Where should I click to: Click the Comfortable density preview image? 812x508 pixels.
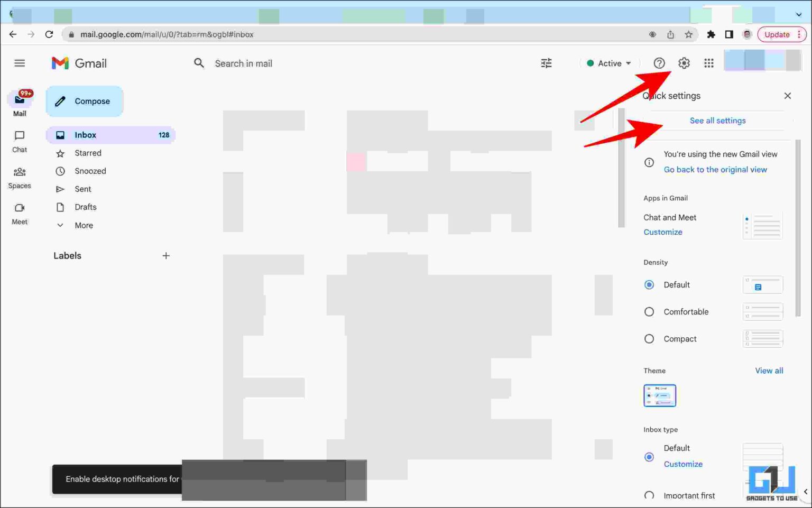pyautogui.click(x=763, y=312)
